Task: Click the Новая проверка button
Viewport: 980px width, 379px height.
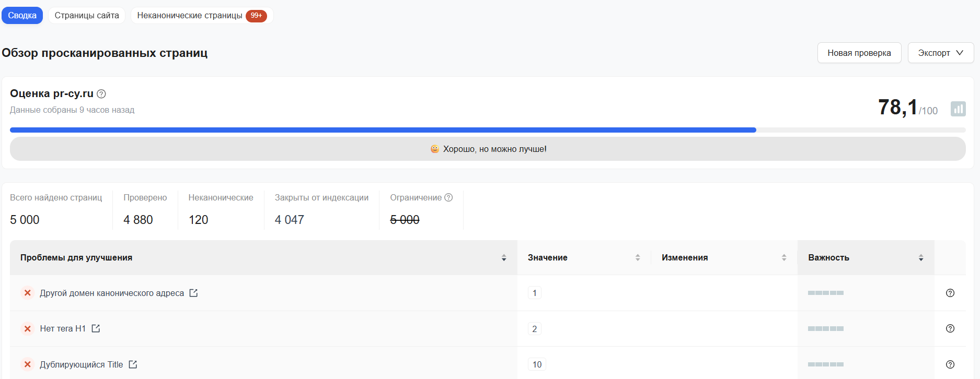Action: (859, 53)
